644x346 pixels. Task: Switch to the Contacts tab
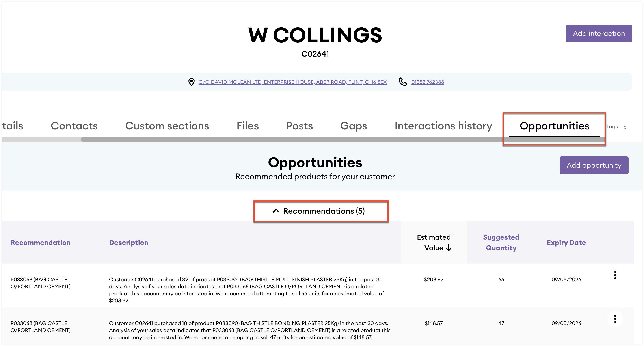coord(74,126)
